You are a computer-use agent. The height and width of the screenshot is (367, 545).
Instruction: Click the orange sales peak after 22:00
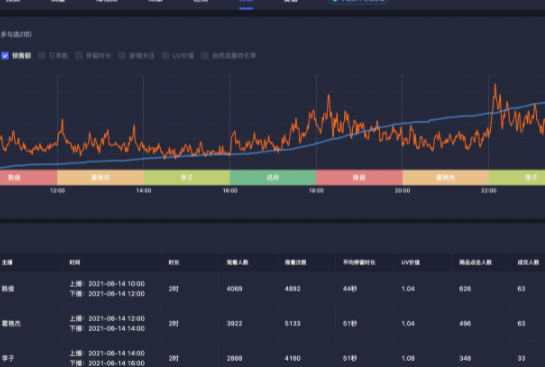point(495,85)
